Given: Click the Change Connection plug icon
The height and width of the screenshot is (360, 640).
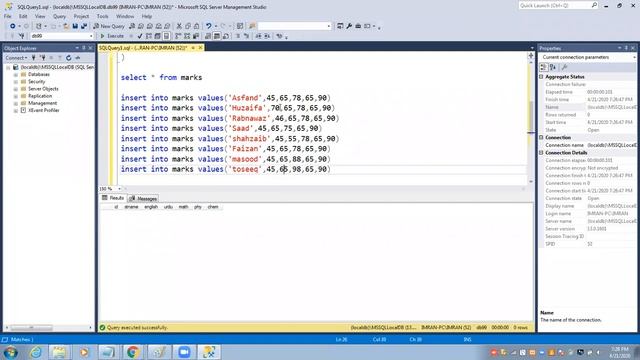Looking at the screenshot, I should (22, 36).
